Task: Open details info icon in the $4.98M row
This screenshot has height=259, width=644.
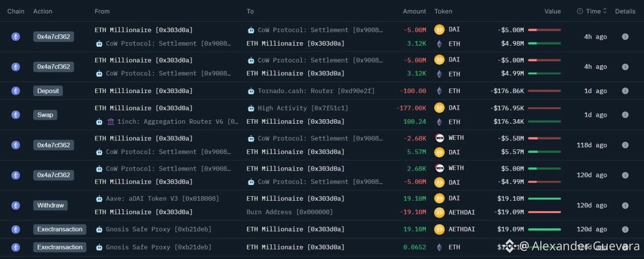Action: click(625, 37)
